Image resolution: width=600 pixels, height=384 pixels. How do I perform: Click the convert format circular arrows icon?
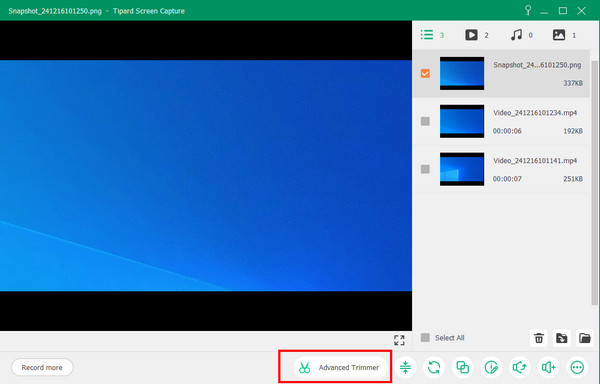tap(434, 368)
